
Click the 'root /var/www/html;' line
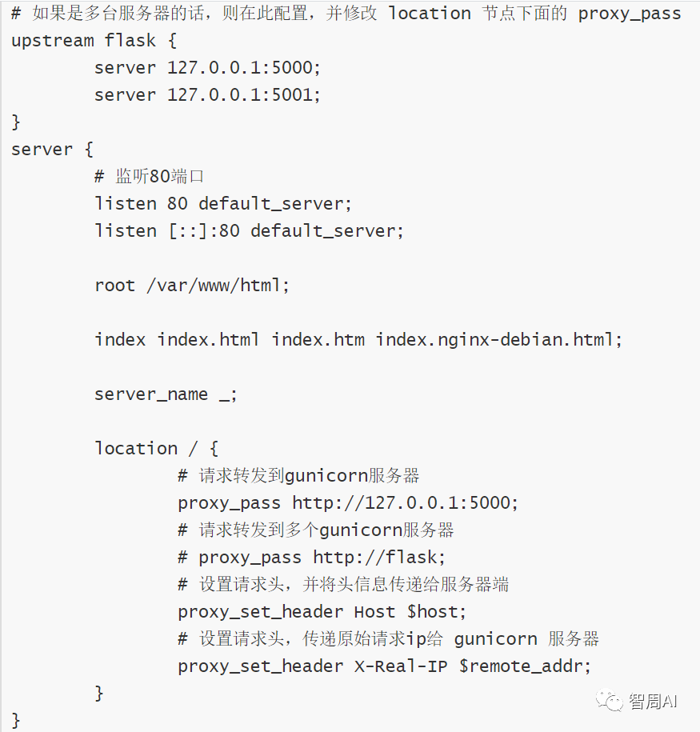pos(192,286)
